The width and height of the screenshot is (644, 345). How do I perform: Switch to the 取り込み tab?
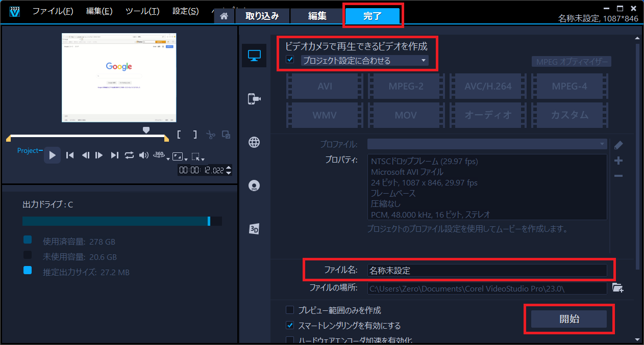click(x=262, y=16)
